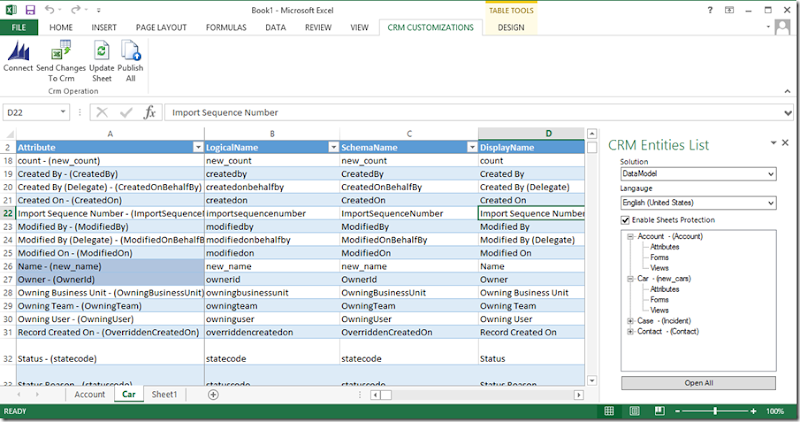Collapse the Account - (Account) tree node
Image resolution: width=800 pixels, height=422 pixels.
pyautogui.click(x=629, y=236)
